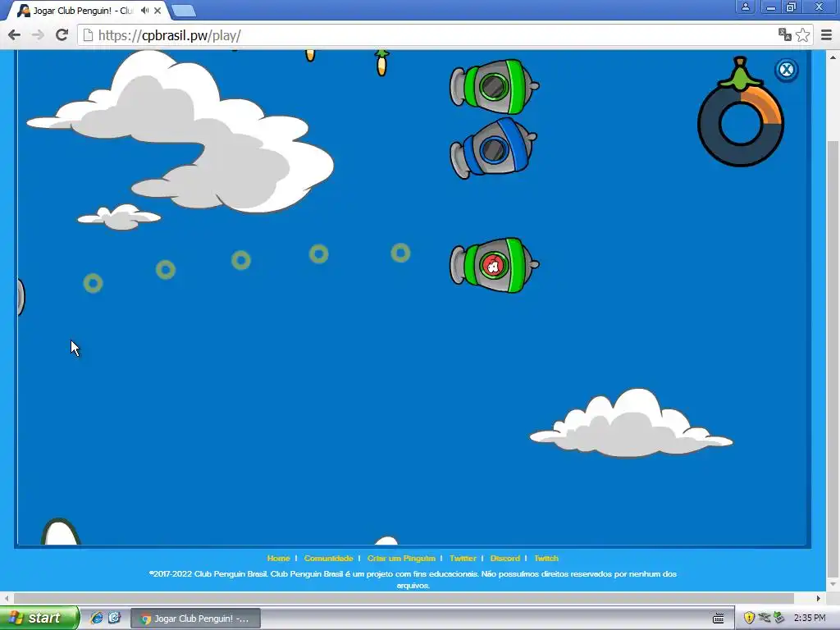Click the taskbar clock showing 2:35 PM

(x=810, y=618)
